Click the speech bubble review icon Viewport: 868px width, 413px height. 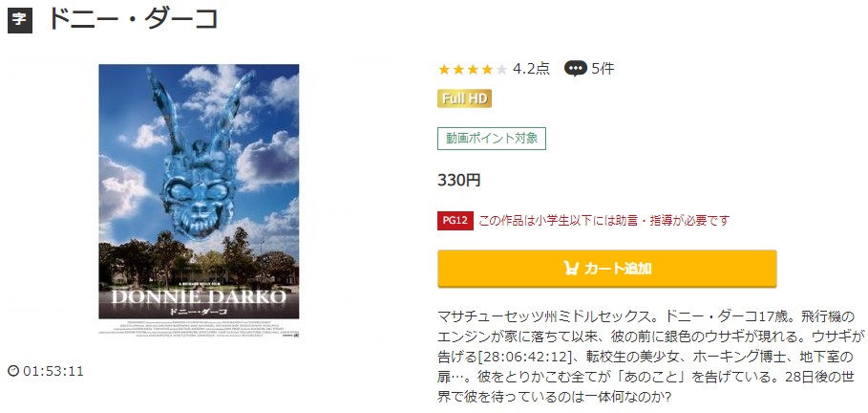point(575,69)
